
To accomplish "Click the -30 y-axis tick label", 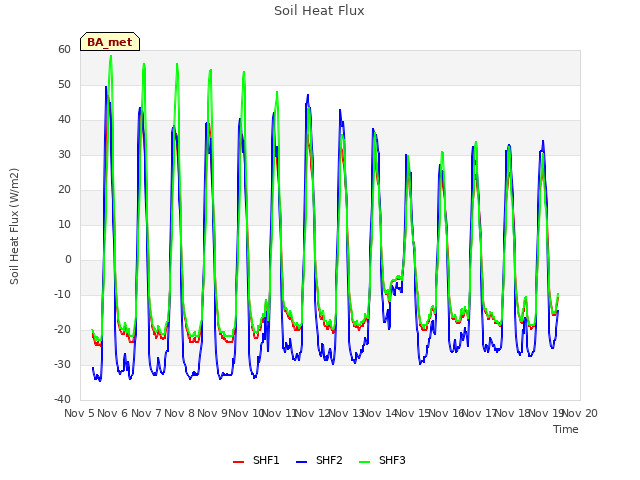I will 62,364.
